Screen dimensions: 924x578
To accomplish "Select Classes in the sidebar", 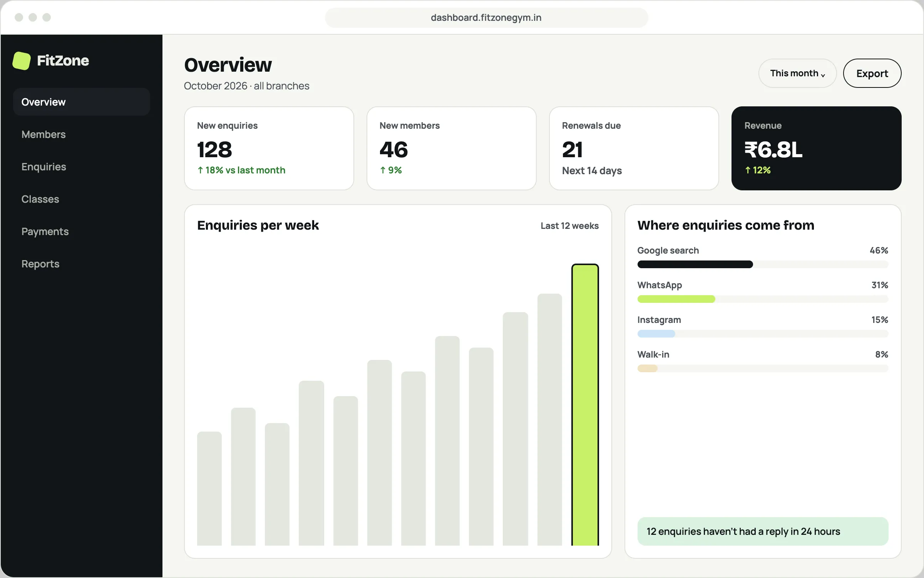I will pos(82,199).
